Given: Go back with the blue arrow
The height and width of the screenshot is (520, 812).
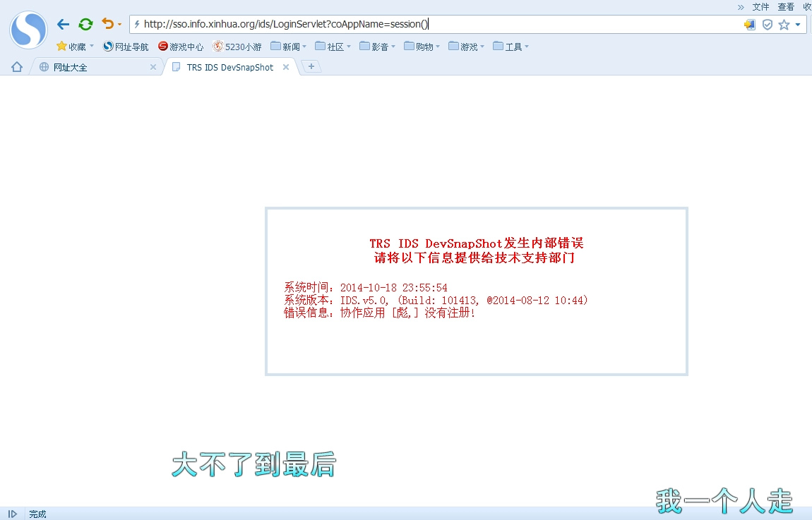Looking at the screenshot, I should (63, 24).
